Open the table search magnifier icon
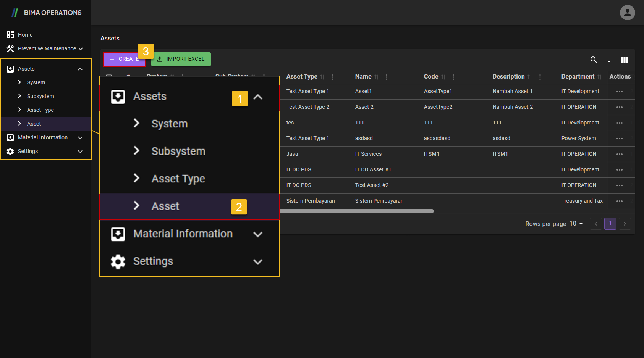644x358 pixels. (594, 60)
